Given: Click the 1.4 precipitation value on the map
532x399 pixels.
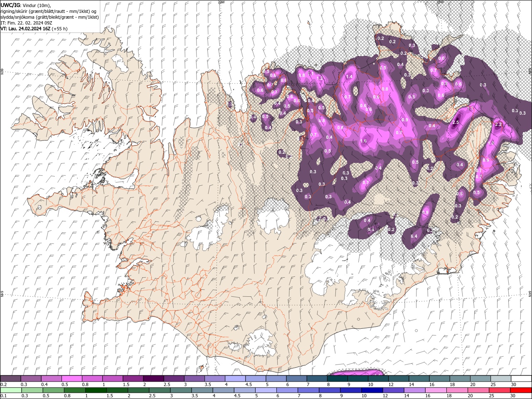Looking at the screenshot, I should pyautogui.click(x=349, y=76).
